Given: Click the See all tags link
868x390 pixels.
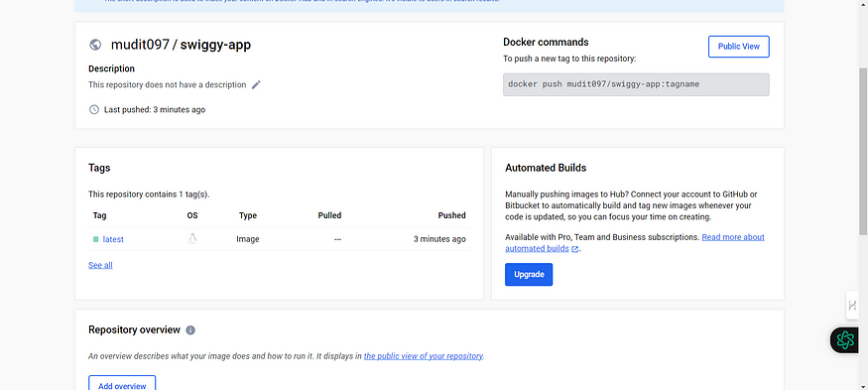Looking at the screenshot, I should 100,265.
